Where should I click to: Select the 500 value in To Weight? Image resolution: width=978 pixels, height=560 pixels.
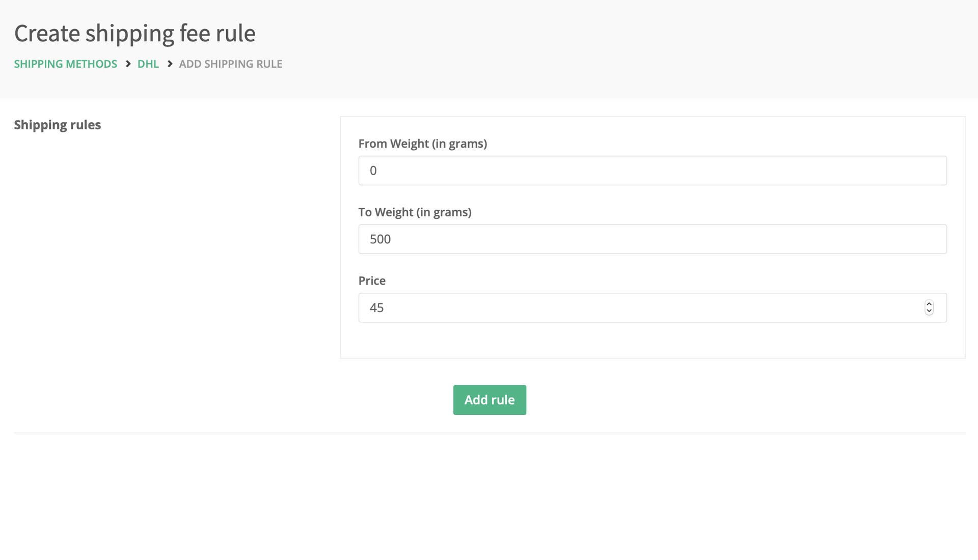[x=380, y=239]
